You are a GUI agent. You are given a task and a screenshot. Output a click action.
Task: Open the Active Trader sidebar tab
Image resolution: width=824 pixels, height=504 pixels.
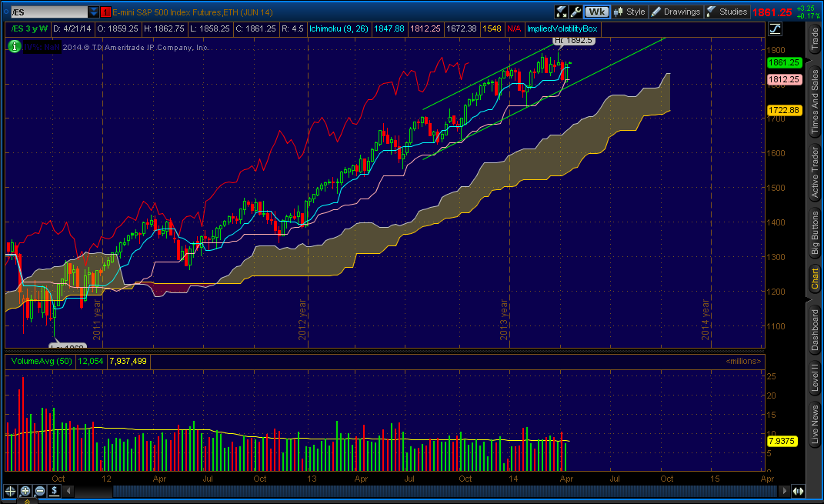(815, 172)
